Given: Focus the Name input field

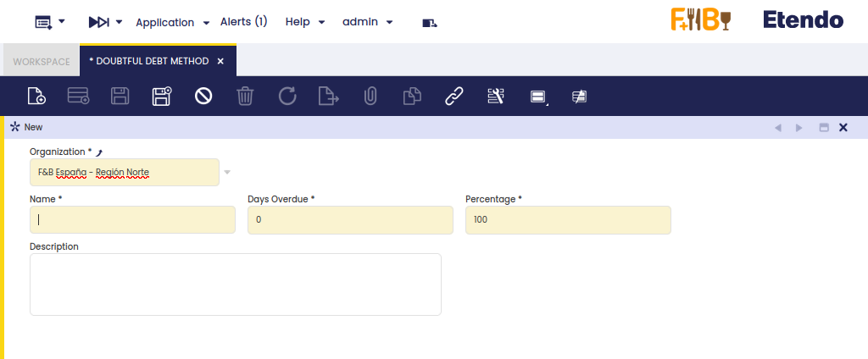Looking at the screenshot, I should click(x=132, y=219).
